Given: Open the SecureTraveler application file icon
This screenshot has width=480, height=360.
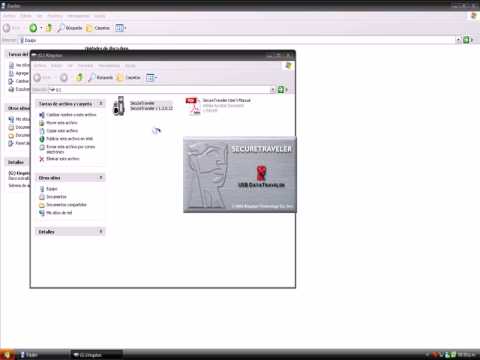Looking at the screenshot, I should coord(119,106).
